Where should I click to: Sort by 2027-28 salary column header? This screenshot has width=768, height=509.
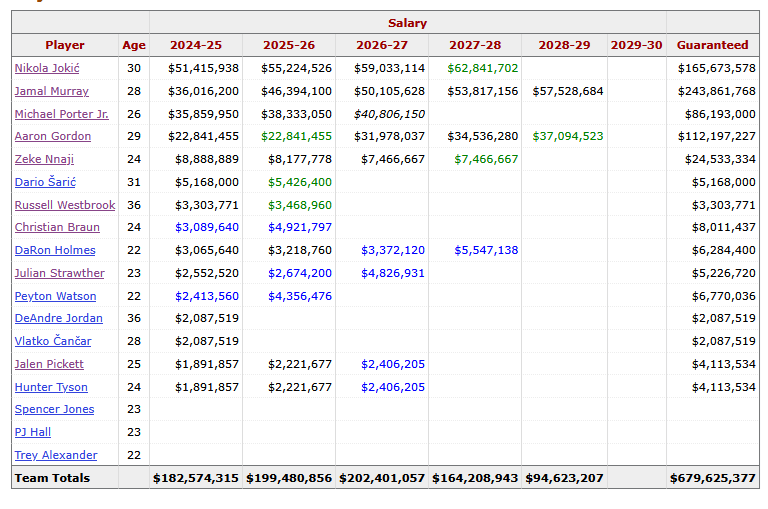[x=475, y=45]
